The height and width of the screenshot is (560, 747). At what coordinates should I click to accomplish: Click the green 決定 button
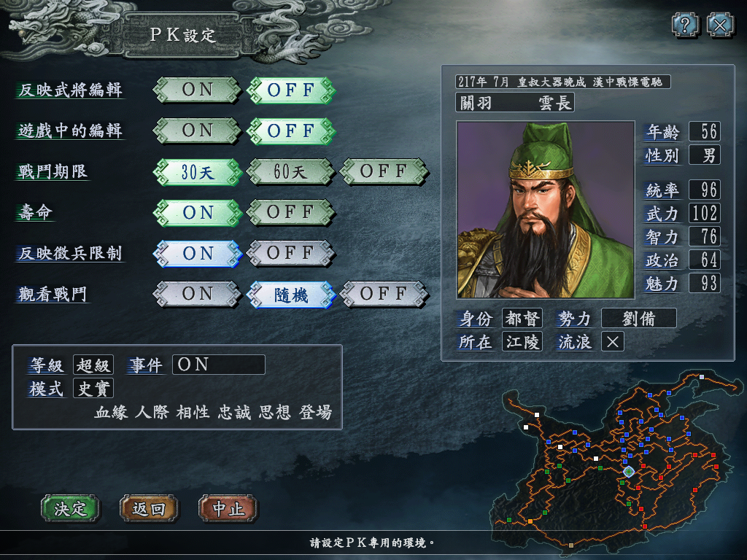point(71,508)
